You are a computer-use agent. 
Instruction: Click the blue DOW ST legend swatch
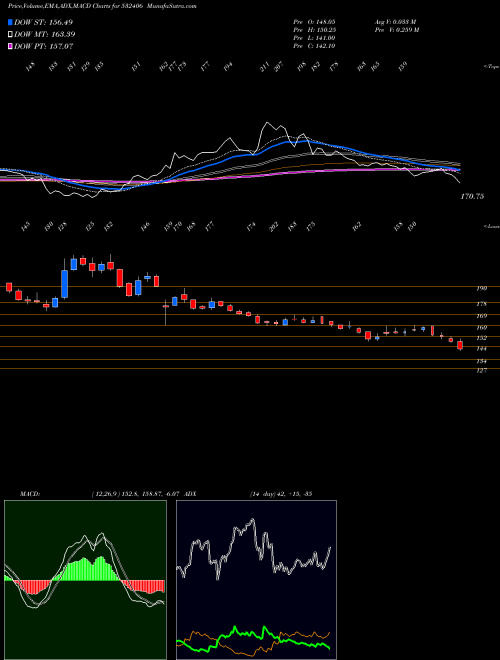[x=10, y=22]
